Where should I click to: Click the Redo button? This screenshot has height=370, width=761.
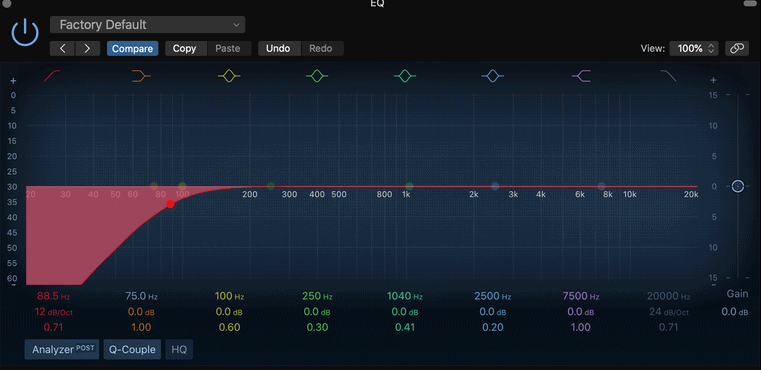point(321,49)
